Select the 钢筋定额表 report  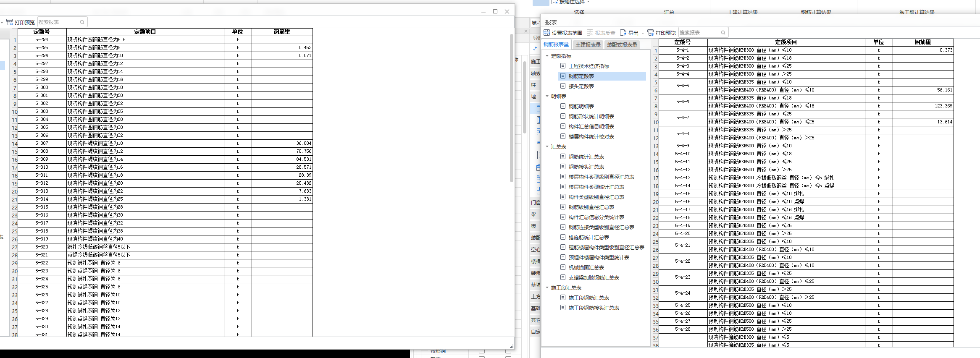click(x=581, y=76)
